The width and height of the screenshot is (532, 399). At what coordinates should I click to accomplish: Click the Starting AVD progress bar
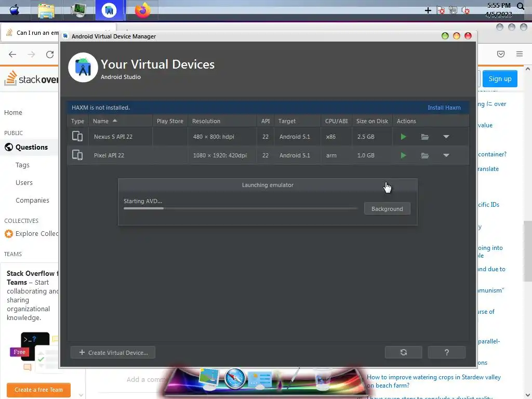coord(241,208)
